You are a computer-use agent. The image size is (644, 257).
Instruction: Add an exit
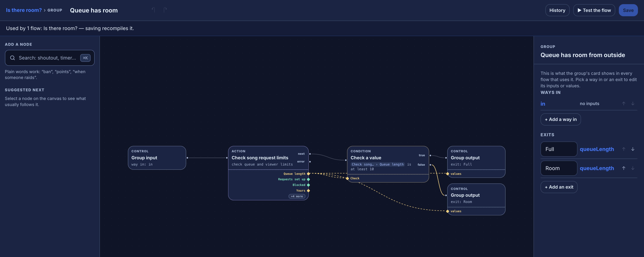(559, 187)
